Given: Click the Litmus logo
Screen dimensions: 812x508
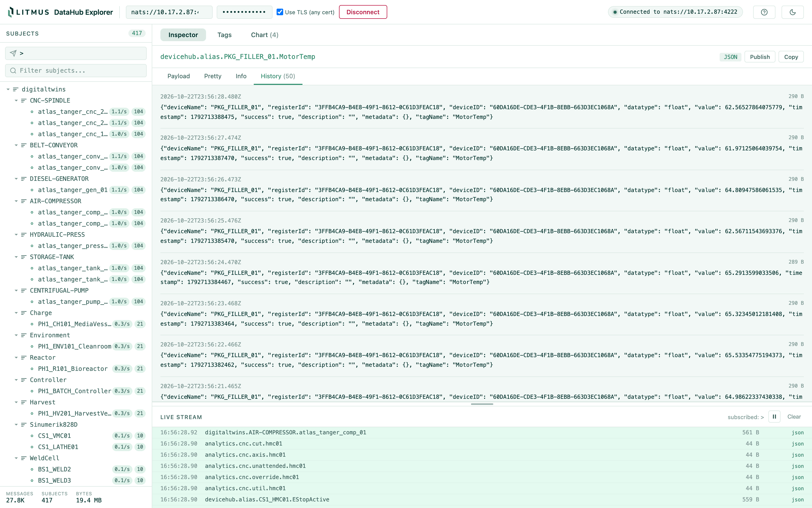Looking at the screenshot, I should click(x=28, y=12).
